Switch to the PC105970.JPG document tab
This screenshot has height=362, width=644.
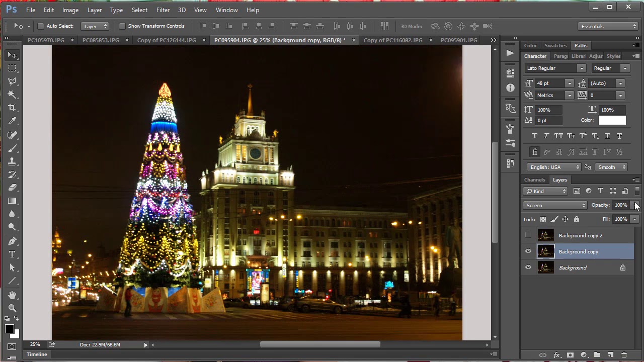[46, 40]
